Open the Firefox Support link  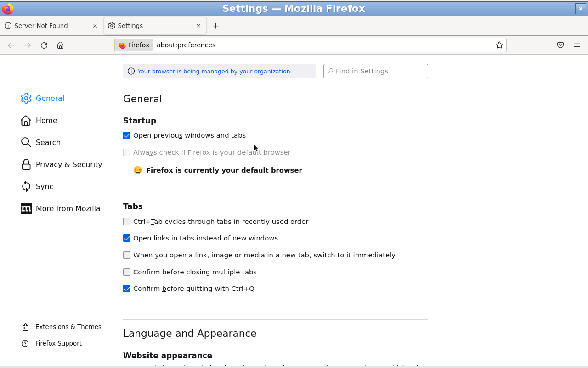click(58, 343)
